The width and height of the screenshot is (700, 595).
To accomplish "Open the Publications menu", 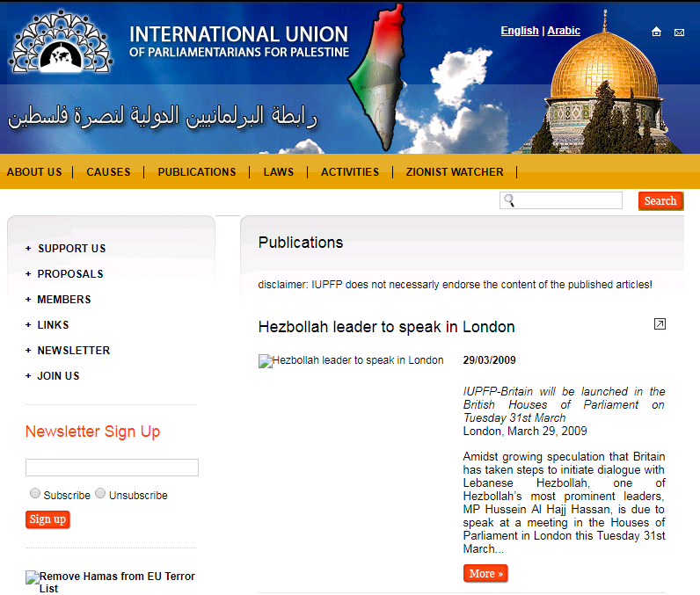I will pos(197,172).
